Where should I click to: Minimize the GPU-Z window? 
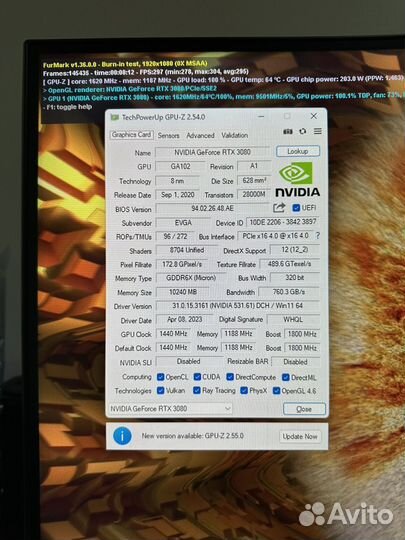coord(261,116)
